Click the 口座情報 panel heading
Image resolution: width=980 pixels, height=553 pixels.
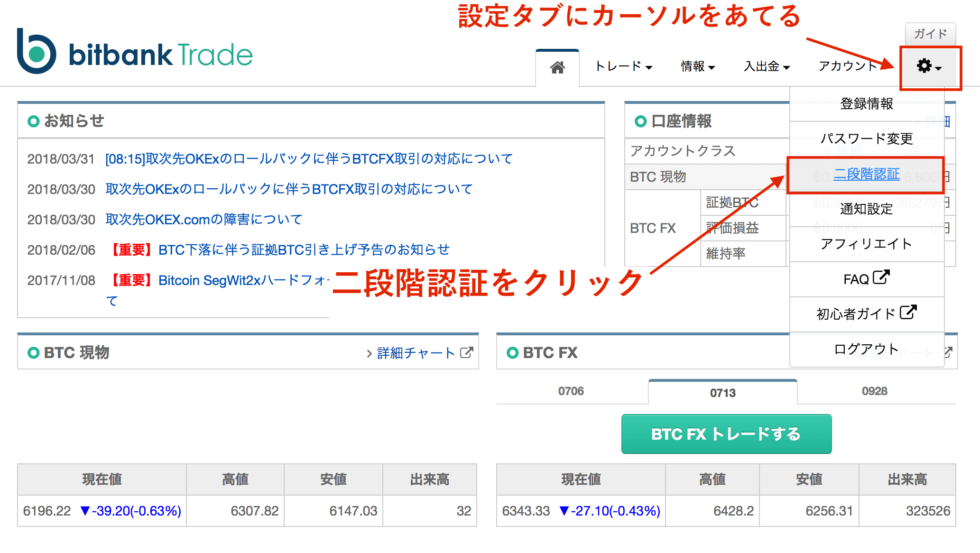click(x=682, y=121)
